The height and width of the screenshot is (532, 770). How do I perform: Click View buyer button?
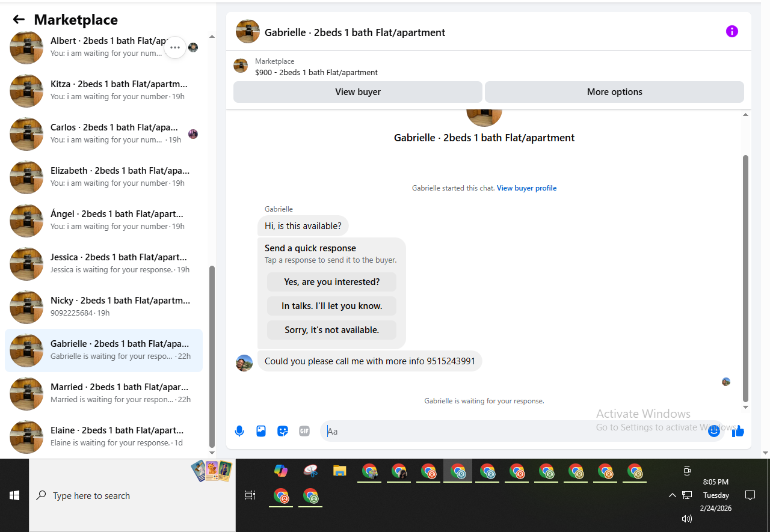358,92
